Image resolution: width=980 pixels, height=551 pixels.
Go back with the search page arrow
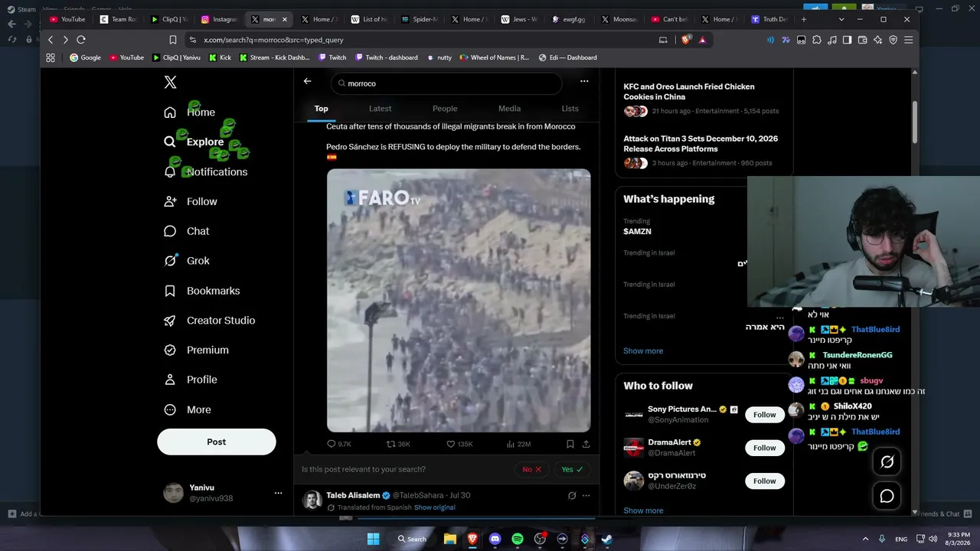(x=307, y=81)
